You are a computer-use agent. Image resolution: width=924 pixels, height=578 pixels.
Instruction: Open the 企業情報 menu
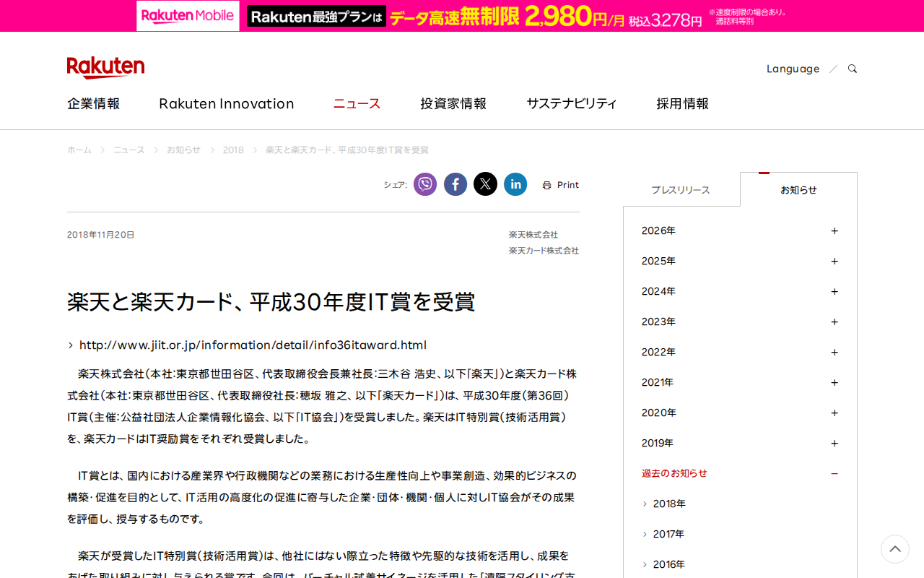point(94,103)
